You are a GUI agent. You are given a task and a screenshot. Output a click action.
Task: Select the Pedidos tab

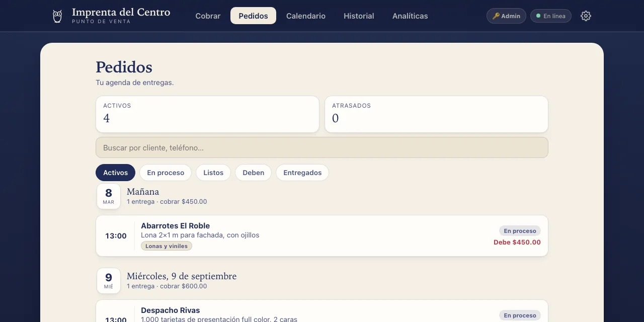[253, 16]
